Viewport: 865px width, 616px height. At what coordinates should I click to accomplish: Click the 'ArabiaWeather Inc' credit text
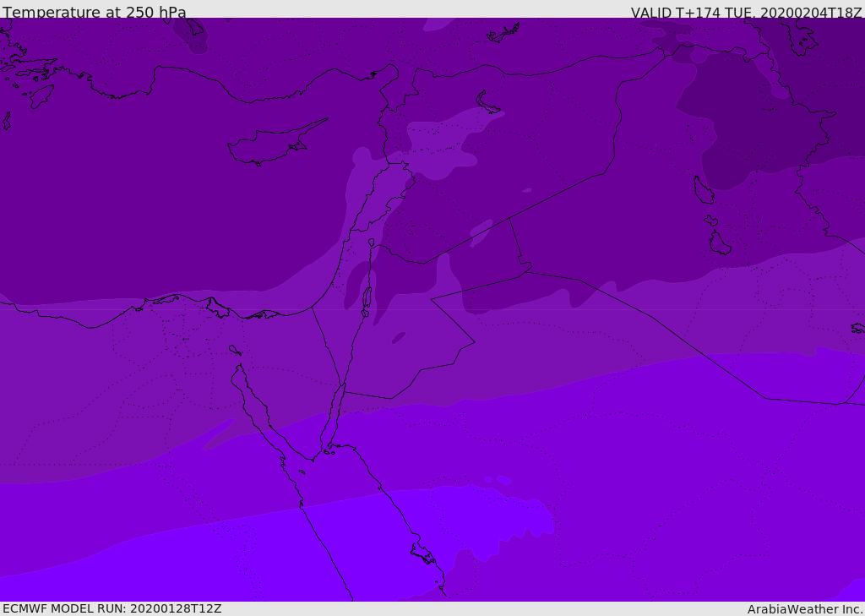click(x=804, y=609)
